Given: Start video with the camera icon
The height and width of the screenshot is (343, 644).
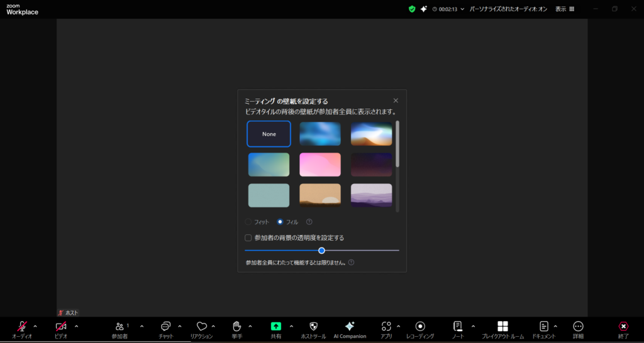Looking at the screenshot, I should pos(61,327).
